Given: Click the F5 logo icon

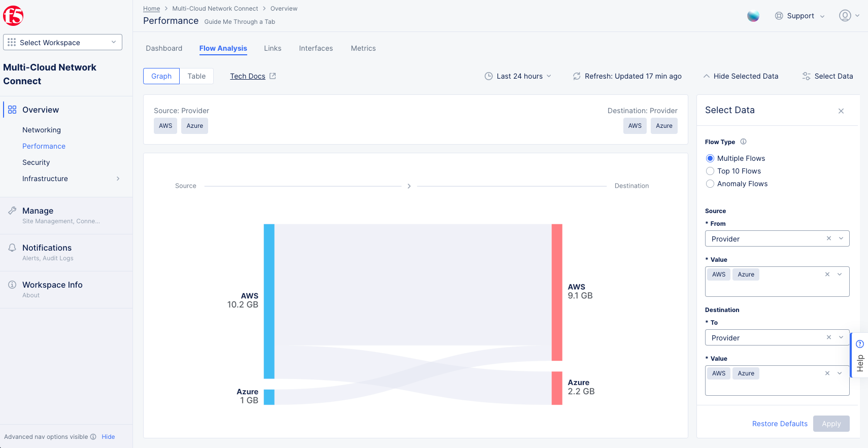Looking at the screenshot, I should pyautogui.click(x=13, y=16).
